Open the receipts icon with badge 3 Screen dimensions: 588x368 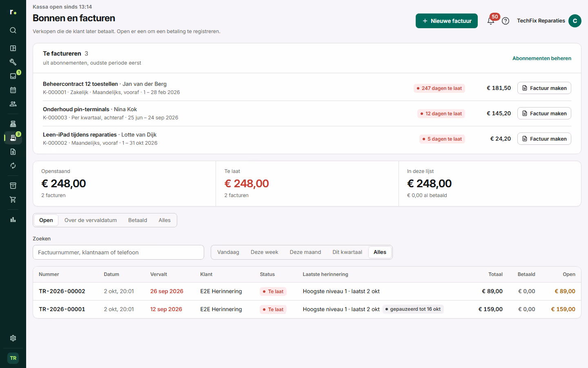[13, 138]
